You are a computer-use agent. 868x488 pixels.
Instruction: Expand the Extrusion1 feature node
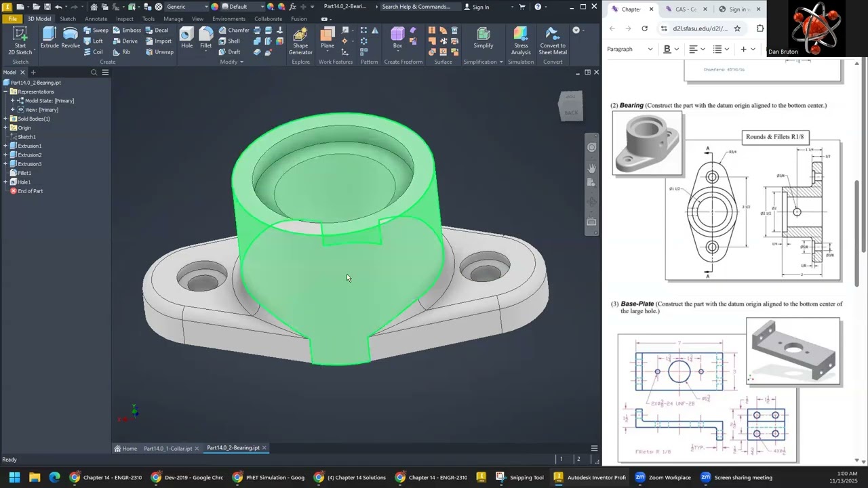tap(5, 146)
